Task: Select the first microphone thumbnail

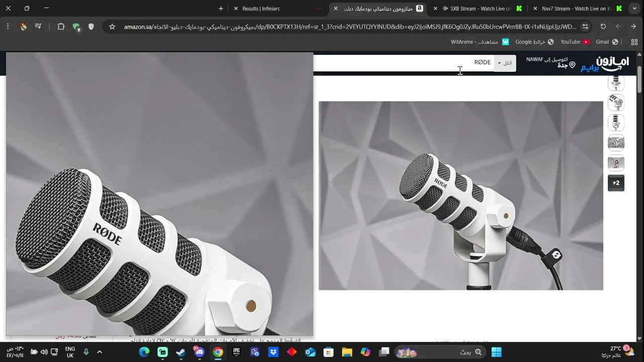Action: point(616,82)
